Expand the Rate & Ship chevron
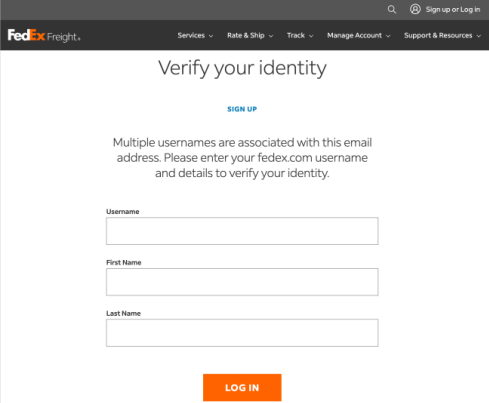Image resolution: width=489 pixels, height=403 pixels. pos(271,36)
